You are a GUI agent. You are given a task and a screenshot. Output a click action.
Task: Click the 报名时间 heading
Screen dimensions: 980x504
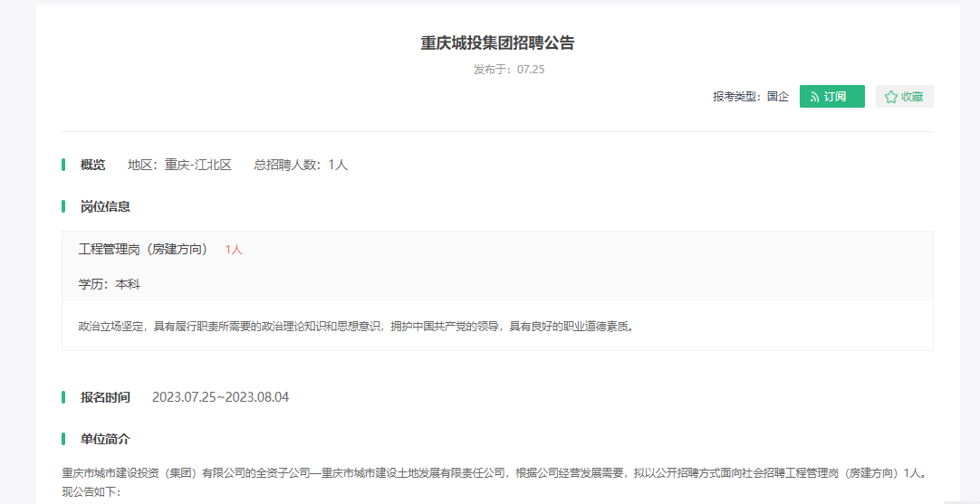(x=105, y=397)
